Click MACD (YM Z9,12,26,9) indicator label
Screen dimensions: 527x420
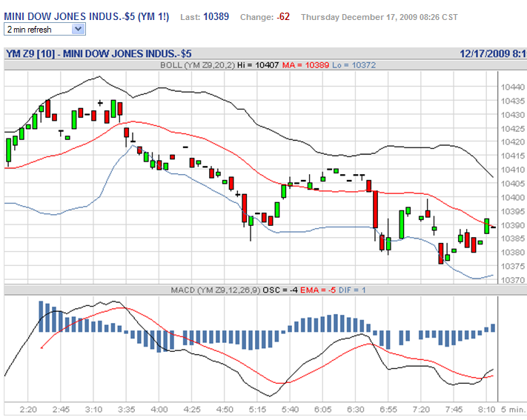click(216, 290)
